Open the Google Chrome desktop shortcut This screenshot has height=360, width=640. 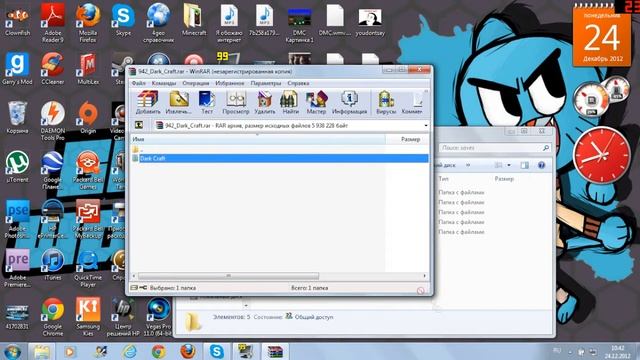(53, 316)
